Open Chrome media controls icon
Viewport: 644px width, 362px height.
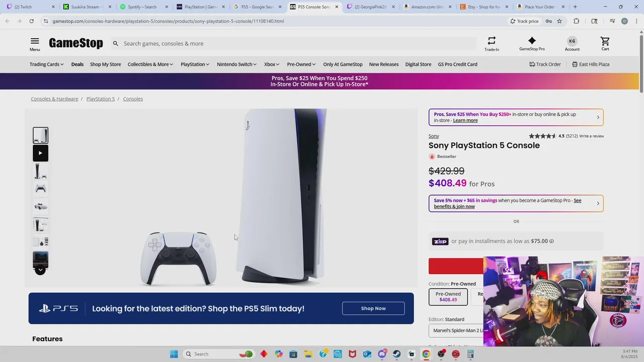(x=612, y=21)
